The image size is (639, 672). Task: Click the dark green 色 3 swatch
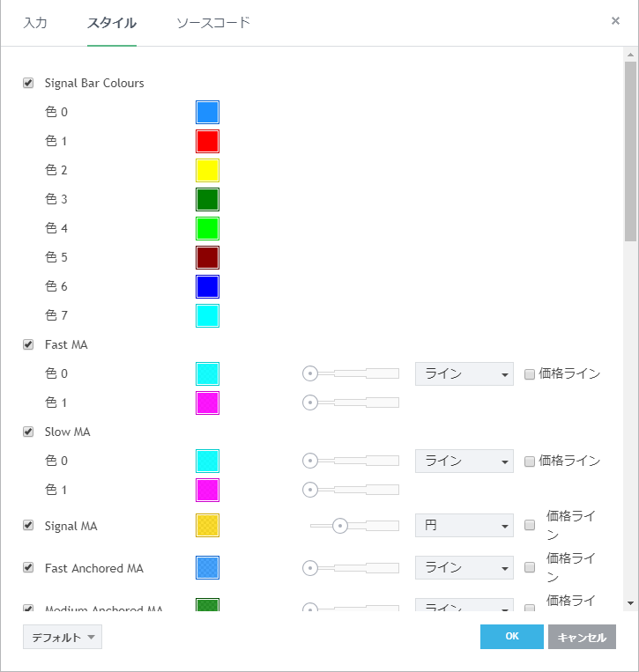[x=207, y=199]
